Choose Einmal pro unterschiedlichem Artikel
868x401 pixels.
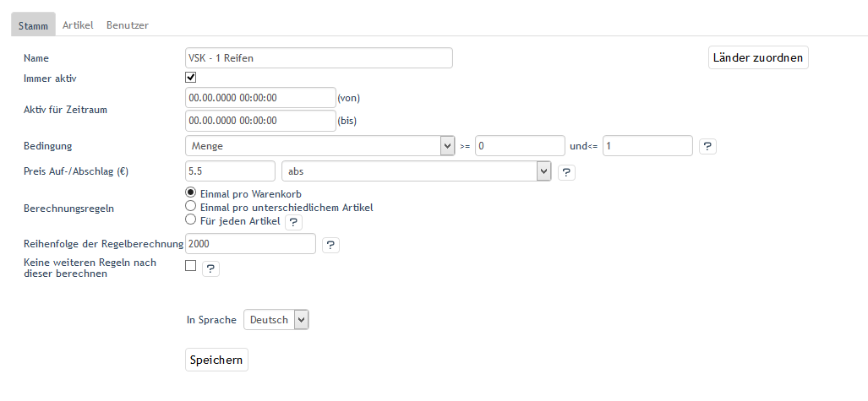point(191,207)
